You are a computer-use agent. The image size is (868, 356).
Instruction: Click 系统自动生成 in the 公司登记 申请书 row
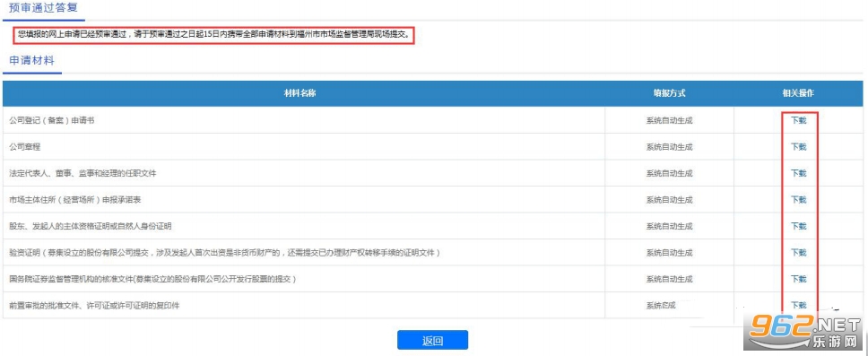(669, 120)
